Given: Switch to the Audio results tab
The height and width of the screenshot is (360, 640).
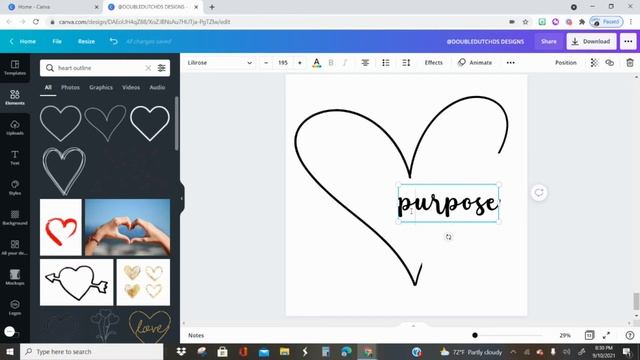Looking at the screenshot, I should pyautogui.click(x=157, y=87).
